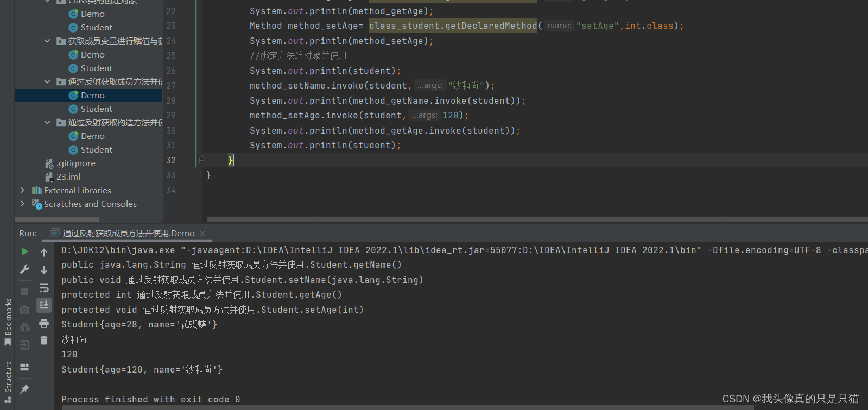This screenshot has width=868, height=410.
Task: Open run configuration wrench settings
Action: (x=24, y=269)
